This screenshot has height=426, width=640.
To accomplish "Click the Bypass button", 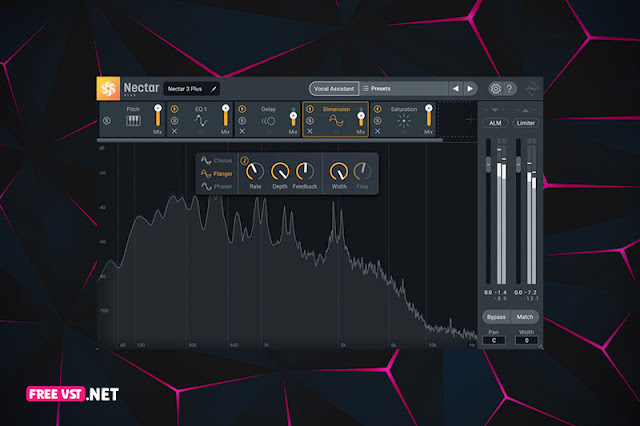I will (496, 317).
